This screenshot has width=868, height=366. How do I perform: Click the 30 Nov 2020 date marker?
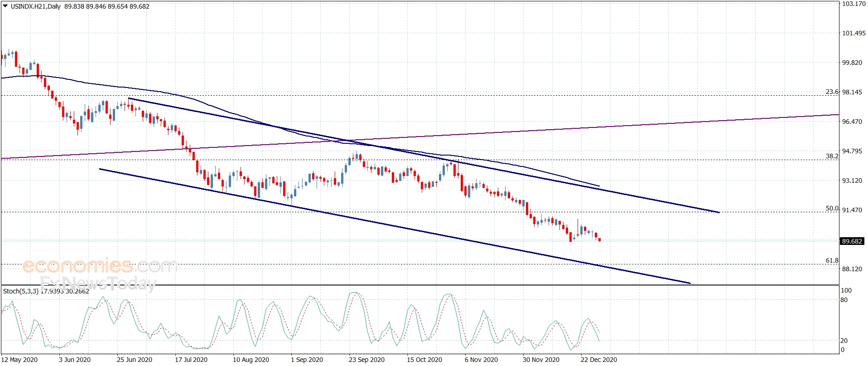pyautogui.click(x=541, y=360)
